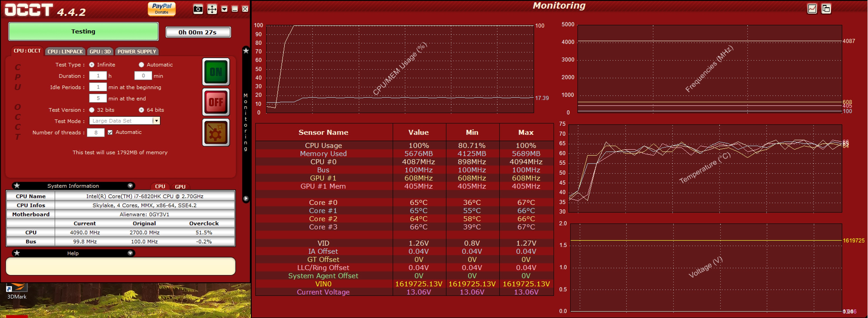The image size is (868, 318).
Task: Click the idle minutes at beginning field
Action: (98, 87)
